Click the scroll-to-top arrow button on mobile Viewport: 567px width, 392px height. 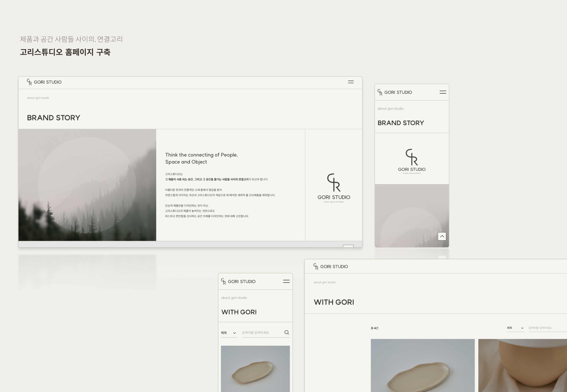[442, 236]
